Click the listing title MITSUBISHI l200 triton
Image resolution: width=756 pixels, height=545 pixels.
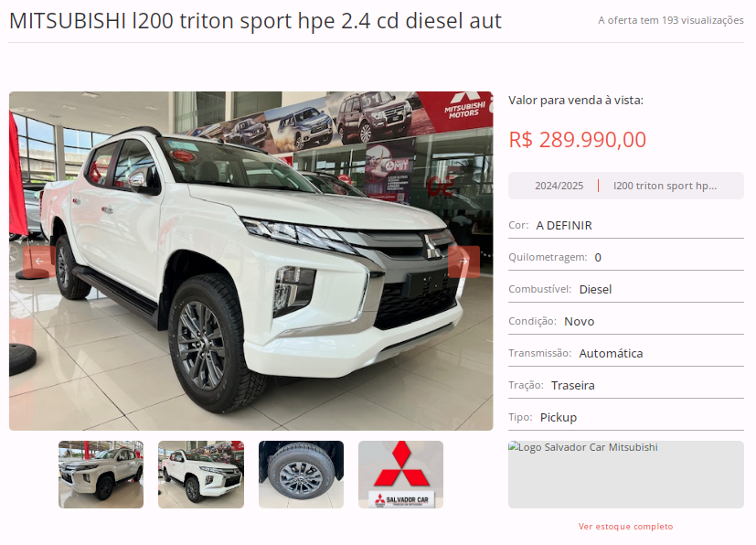coord(255,21)
